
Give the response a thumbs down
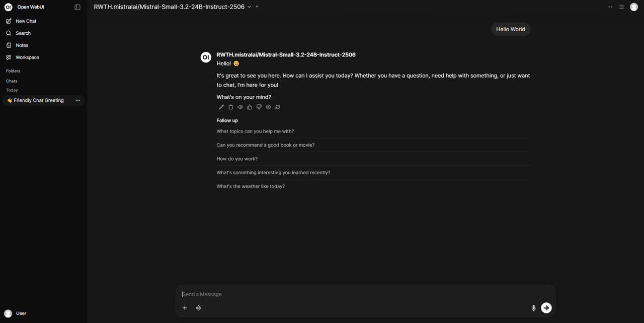(259, 107)
